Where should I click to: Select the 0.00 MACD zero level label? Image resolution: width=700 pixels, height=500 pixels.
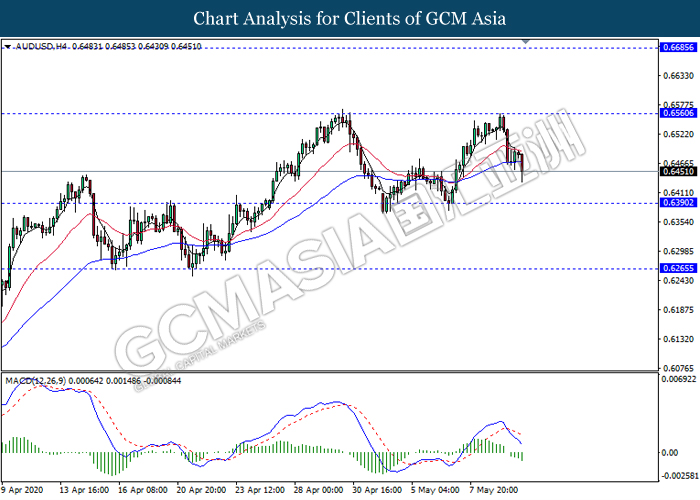(x=668, y=451)
